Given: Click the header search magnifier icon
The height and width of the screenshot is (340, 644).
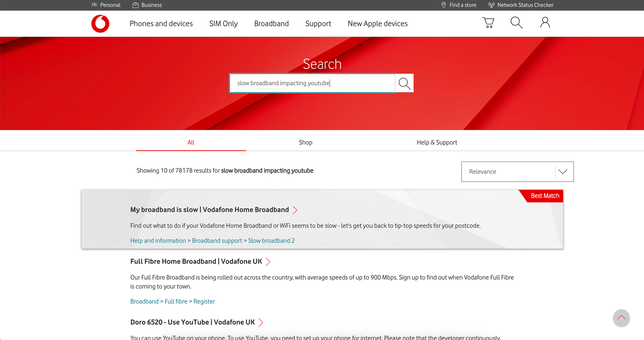Looking at the screenshot, I should [516, 23].
